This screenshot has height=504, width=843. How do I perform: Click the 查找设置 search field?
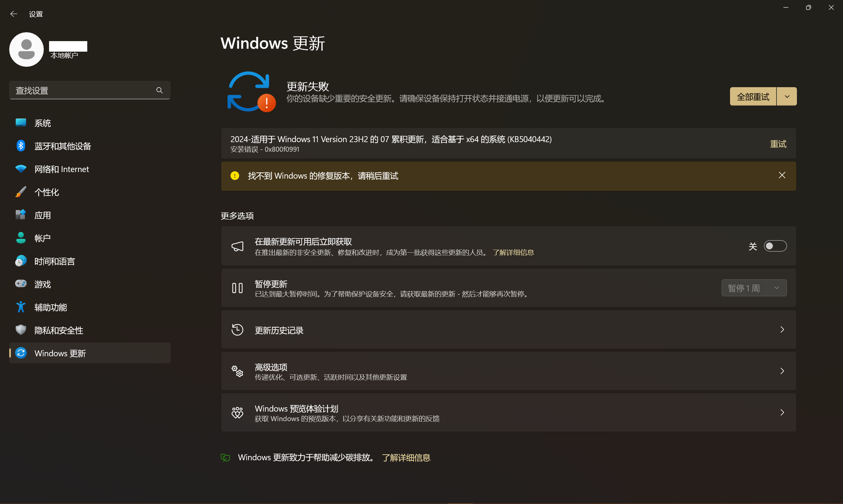coord(90,90)
